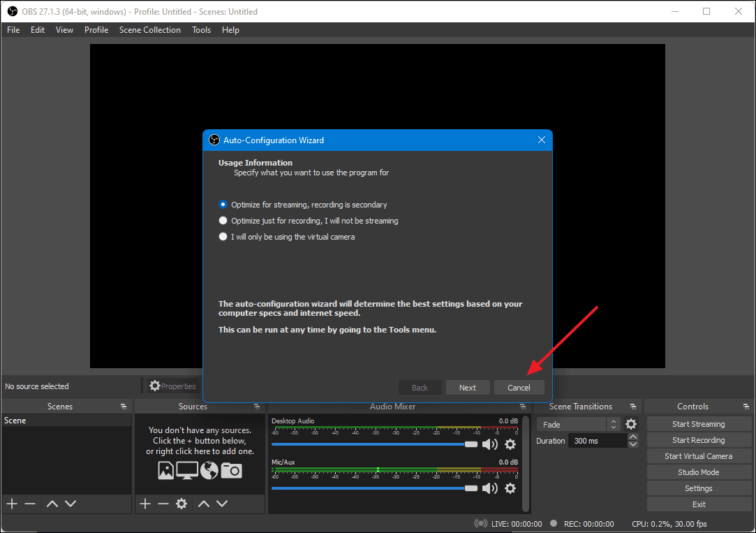Undock the Audio Mixer panel
The image size is (756, 533).
523,407
